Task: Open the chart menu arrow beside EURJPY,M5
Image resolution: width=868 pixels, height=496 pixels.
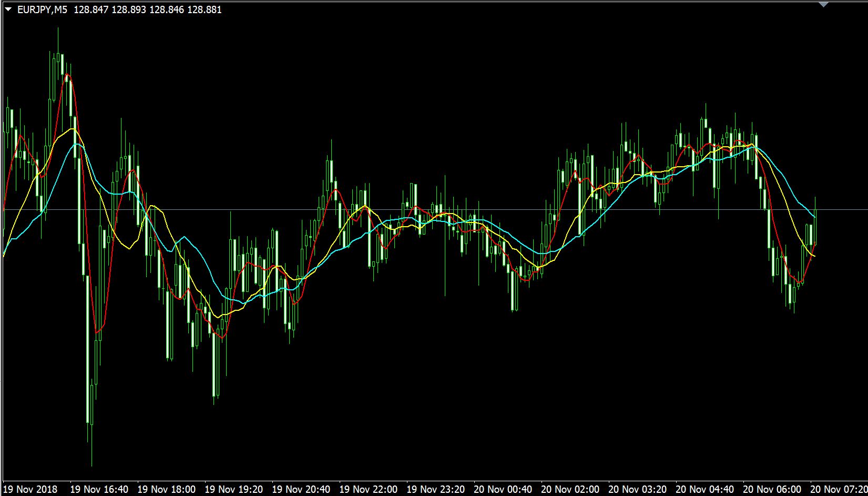Action: coord(8,9)
